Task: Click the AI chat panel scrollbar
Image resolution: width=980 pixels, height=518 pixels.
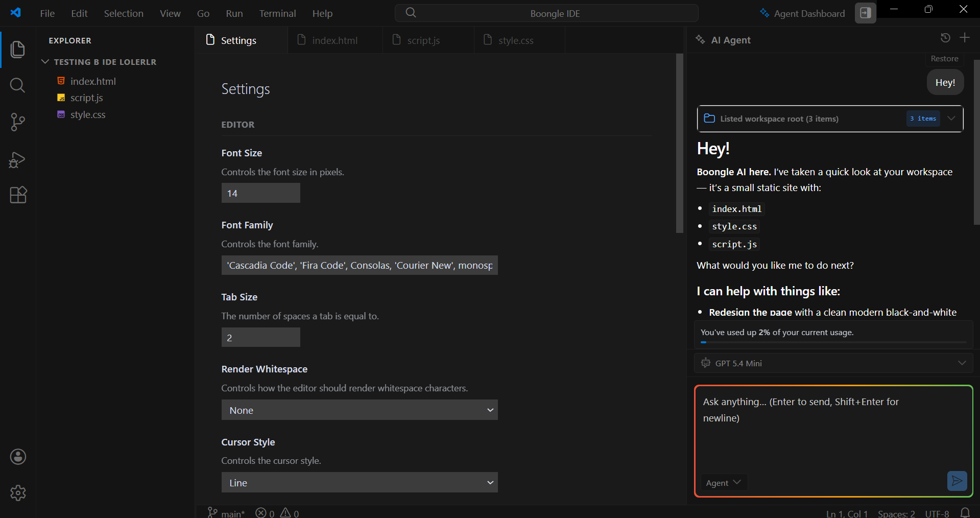Action: pos(976,142)
